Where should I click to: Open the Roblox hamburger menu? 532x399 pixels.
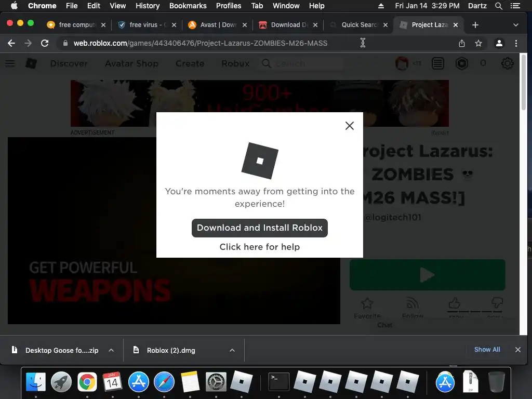(x=10, y=63)
